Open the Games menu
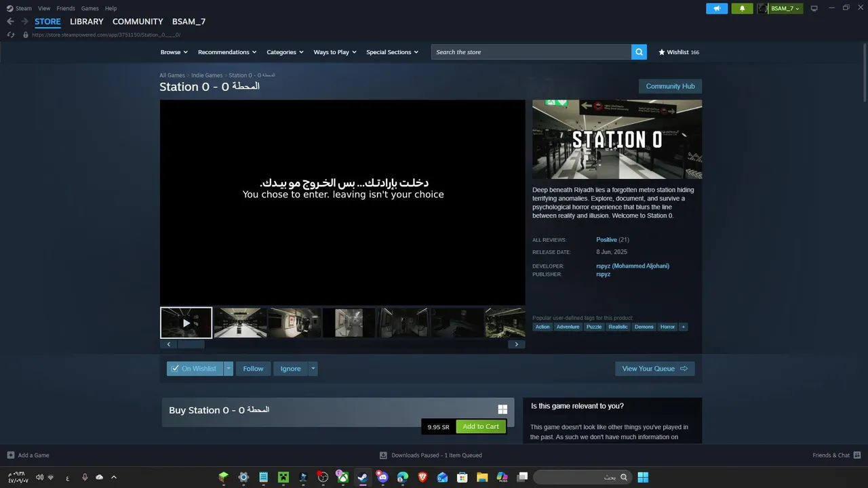 pyautogui.click(x=90, y=8)
